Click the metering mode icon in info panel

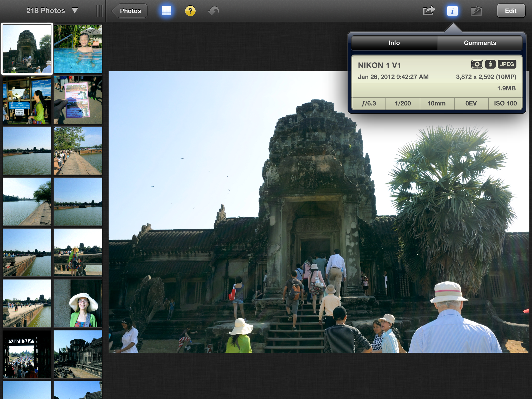point(477,64)
